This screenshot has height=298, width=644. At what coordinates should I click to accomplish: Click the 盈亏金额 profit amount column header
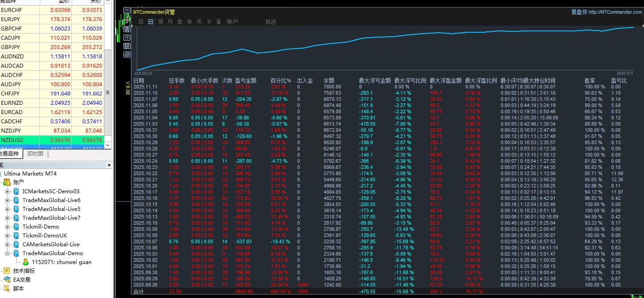[245, 80]
